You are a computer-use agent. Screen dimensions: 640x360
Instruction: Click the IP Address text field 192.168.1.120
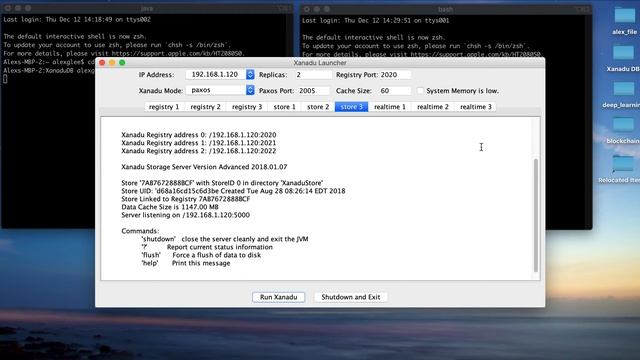216,74
